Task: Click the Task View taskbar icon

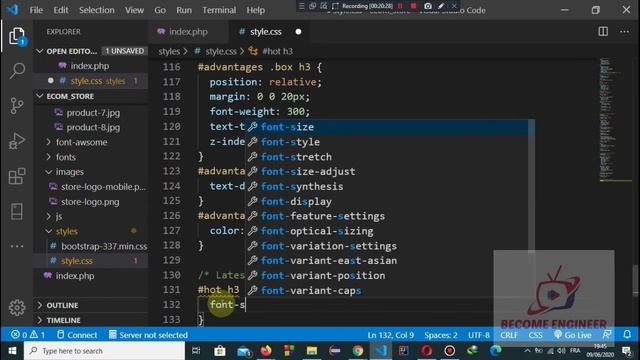Action: tap(196, 351)
